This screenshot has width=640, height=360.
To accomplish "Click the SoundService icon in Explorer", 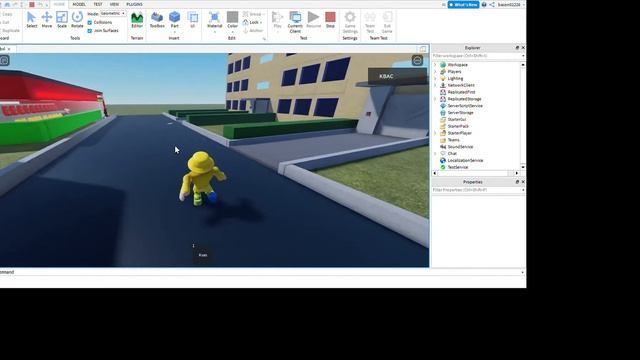I will pos(443,147).
